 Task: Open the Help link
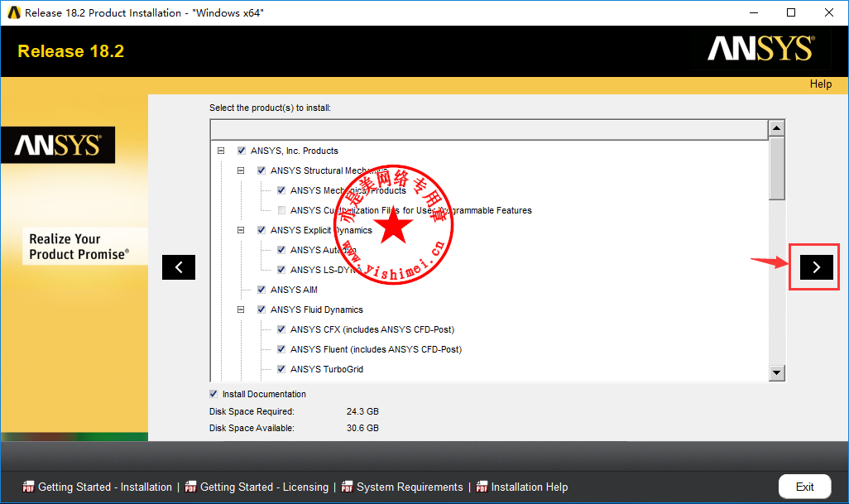click(x=821, y=84)
